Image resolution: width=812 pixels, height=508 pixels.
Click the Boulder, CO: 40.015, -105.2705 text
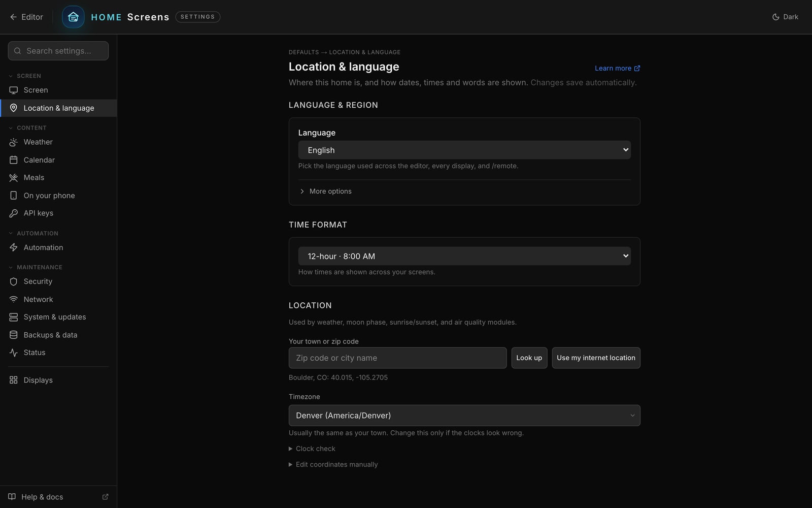338,377
